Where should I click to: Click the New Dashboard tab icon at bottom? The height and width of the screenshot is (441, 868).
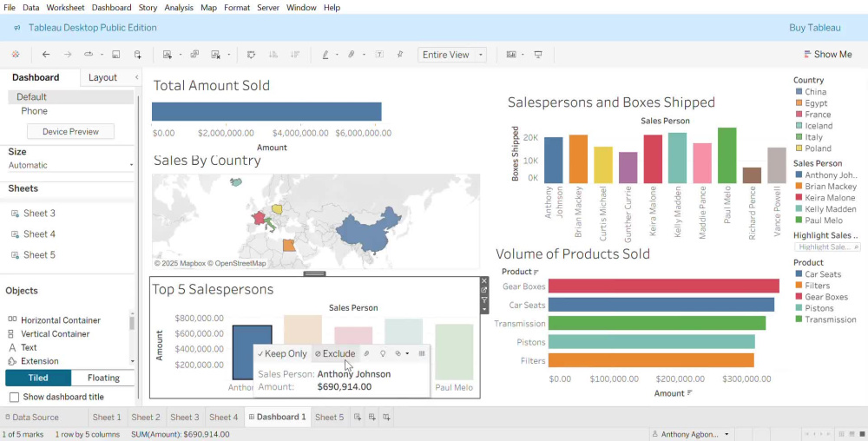coord(372,418)
